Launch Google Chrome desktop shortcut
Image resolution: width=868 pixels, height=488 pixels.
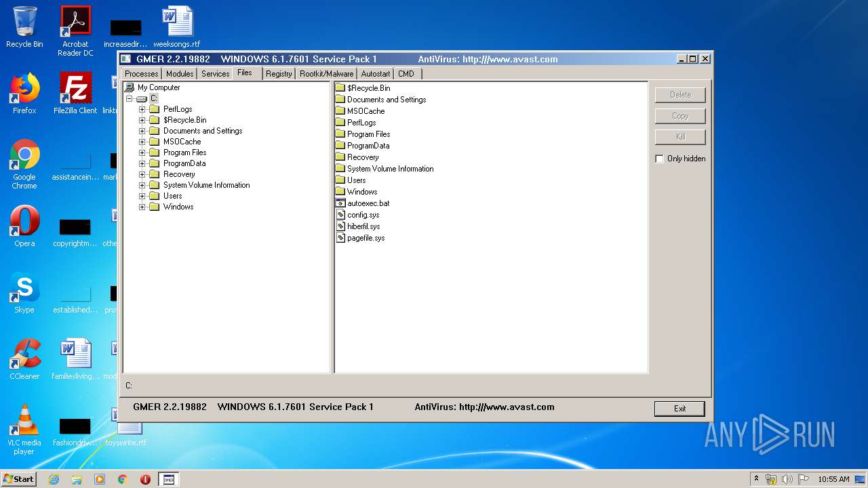pos(24,164)
